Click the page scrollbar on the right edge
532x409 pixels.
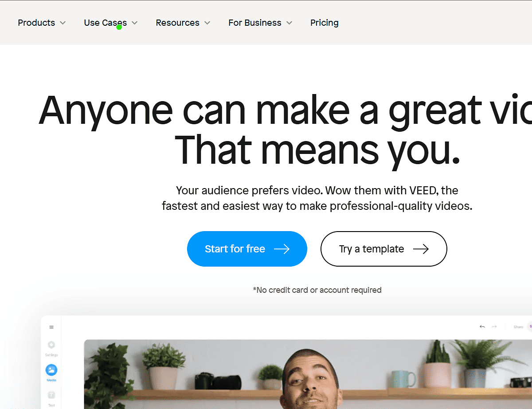tap(530, 204)
